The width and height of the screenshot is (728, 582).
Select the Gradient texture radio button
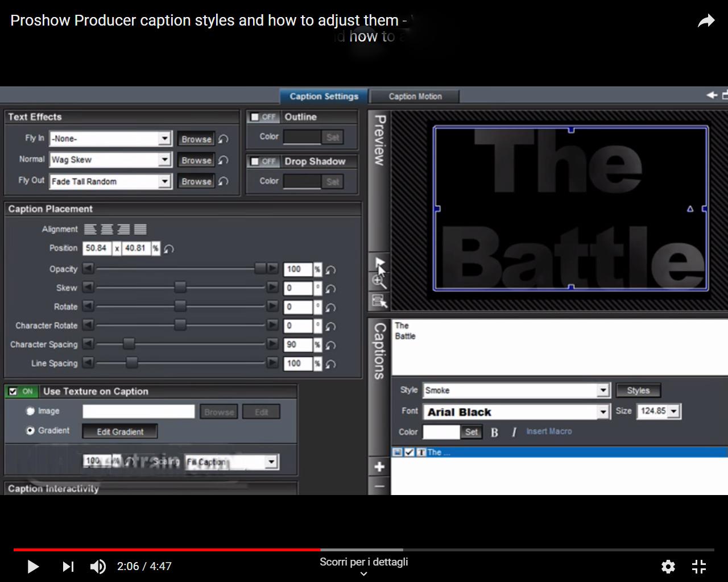click(30, 431)
